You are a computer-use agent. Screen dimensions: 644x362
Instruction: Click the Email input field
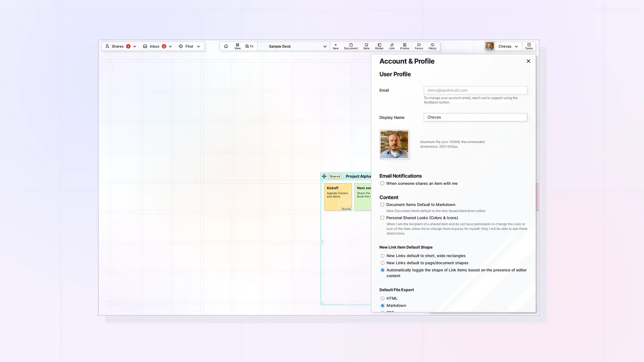(475, 90)
